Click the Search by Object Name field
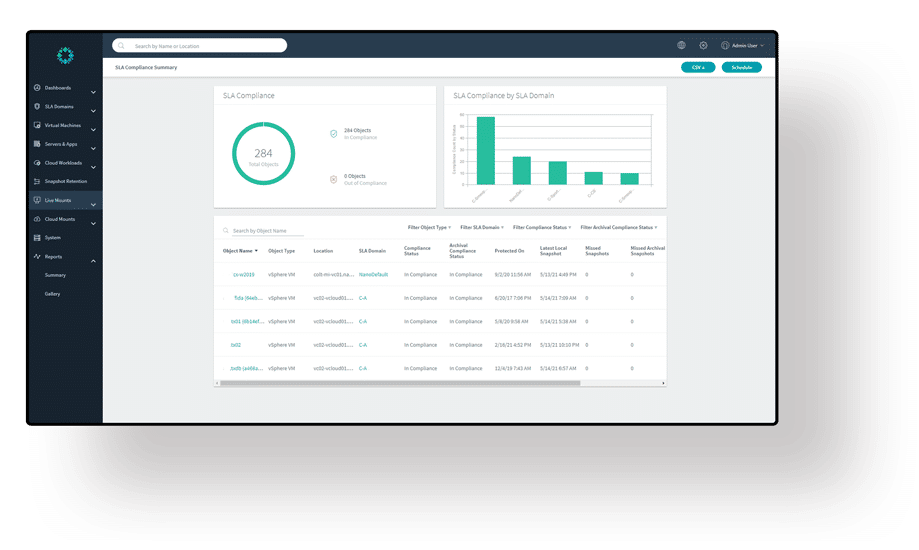Viewport: 919px width, 550px height. [x=267, y=231]
